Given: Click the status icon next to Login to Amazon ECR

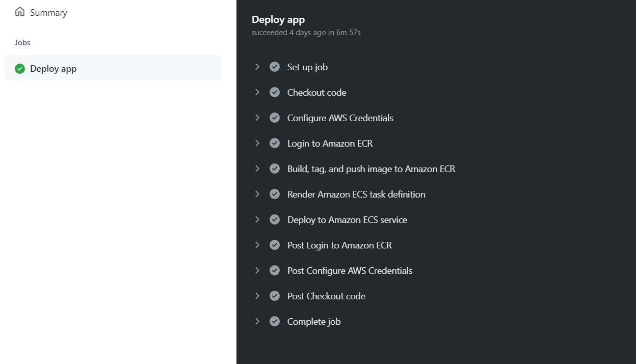Looking at the screenshot, I should tap(275, 143).
